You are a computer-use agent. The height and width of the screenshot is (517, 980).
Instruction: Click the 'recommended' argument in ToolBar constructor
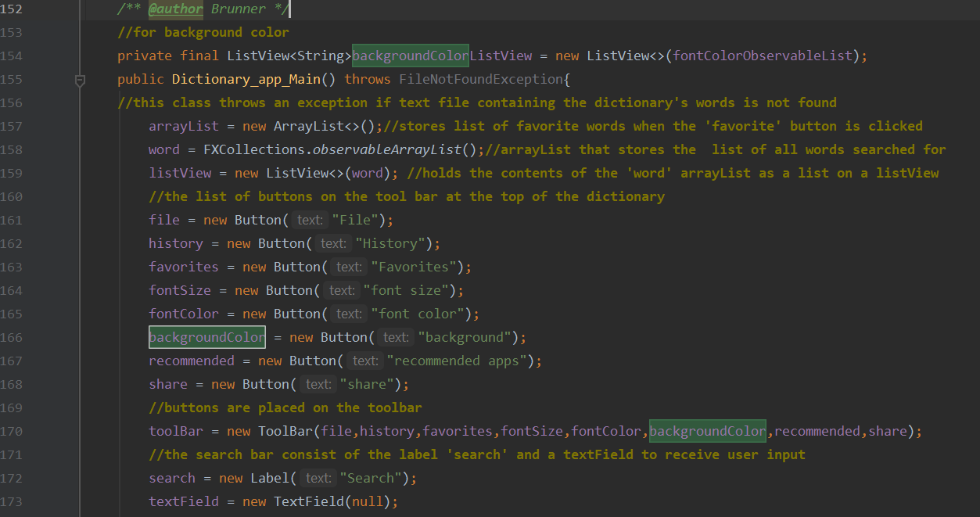[817, 431]
